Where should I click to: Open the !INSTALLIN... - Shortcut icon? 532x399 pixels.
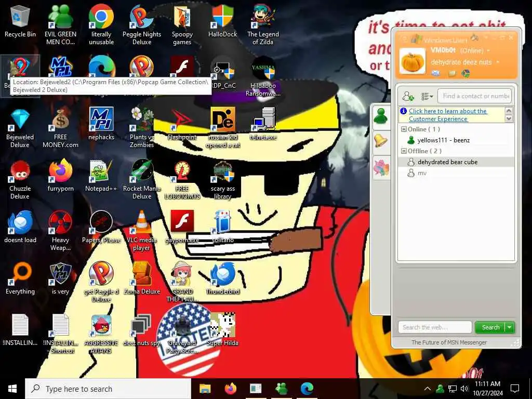[60, 334]
